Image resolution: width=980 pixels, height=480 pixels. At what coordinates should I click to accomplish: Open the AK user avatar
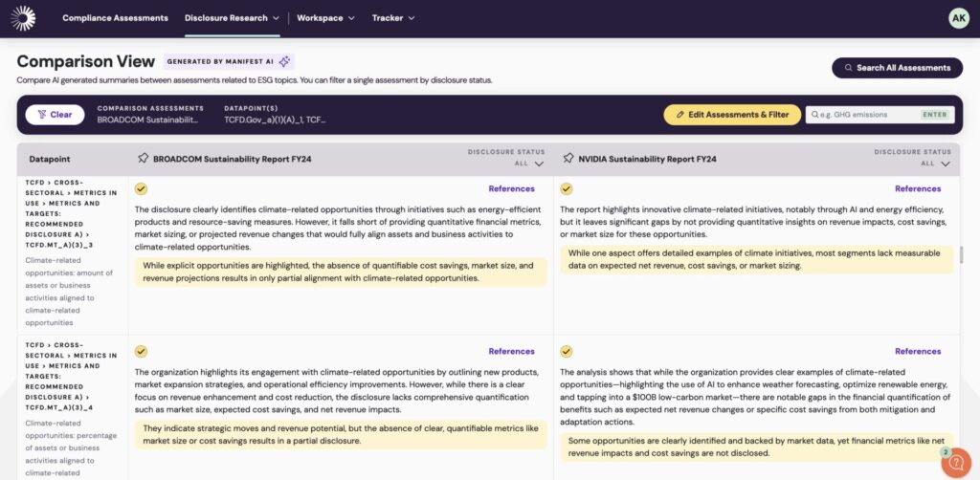point(958,18)
